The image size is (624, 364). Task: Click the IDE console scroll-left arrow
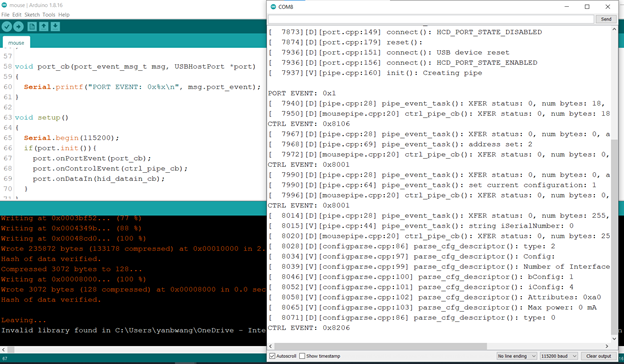[x=3, y=350]
